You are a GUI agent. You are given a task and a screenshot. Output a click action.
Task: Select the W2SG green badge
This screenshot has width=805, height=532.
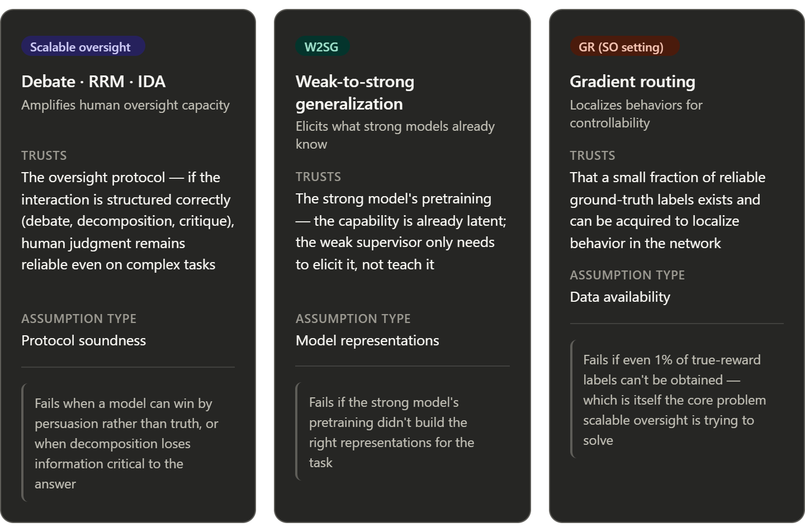coord(322,46)
